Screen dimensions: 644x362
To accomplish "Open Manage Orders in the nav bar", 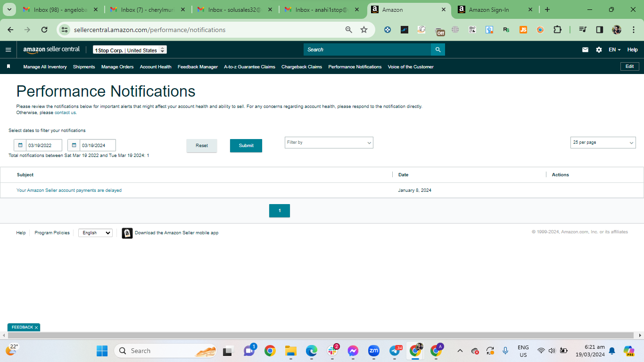I will [117, 67].
